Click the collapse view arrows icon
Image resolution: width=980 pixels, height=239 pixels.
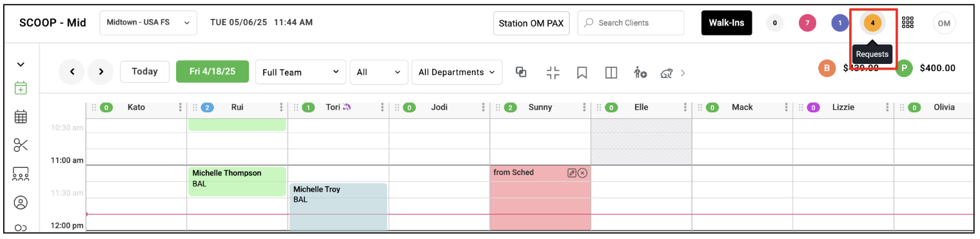(553, 72)
